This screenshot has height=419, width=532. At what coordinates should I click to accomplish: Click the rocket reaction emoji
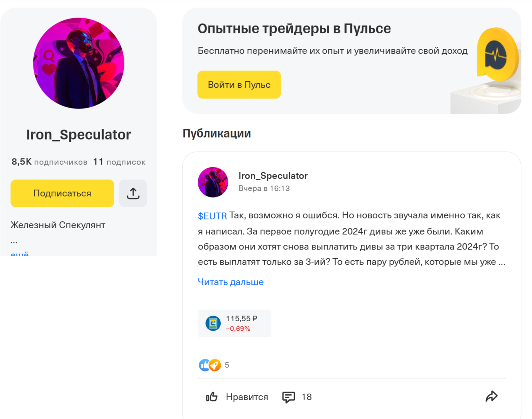(x=216, y=365)
